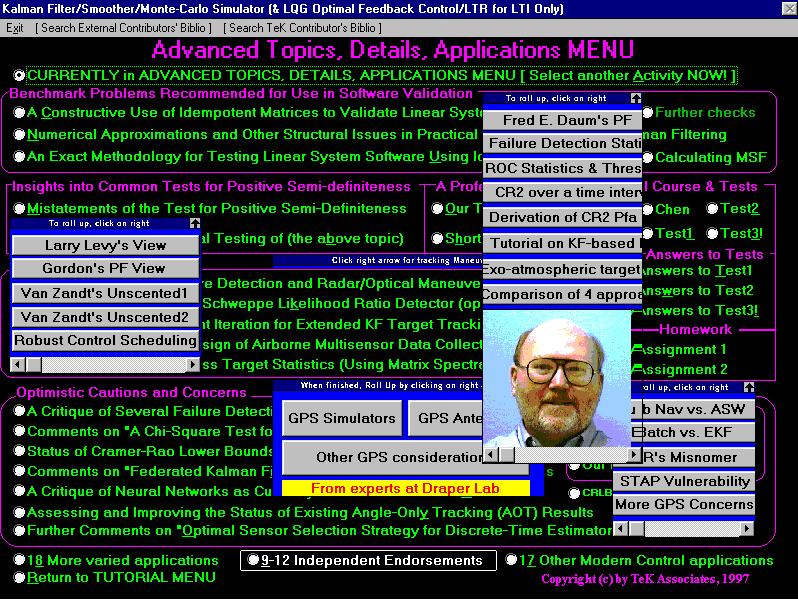Image resolution: width=798 pixels, height=600 pixels.
Task: Click left arrow of the photo panel scrollbar
Action: [491, 454]
